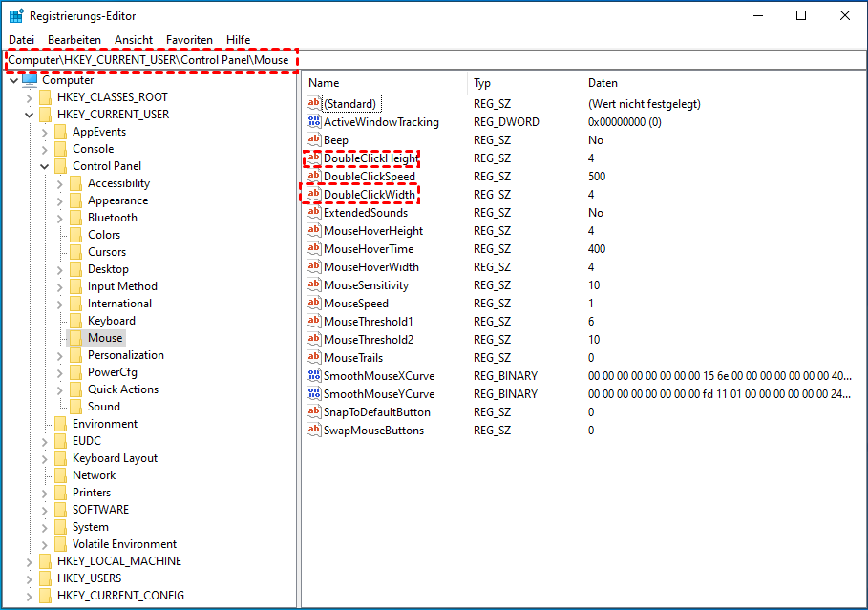
Task: Select the International key
Action: (x=119, y=304)
